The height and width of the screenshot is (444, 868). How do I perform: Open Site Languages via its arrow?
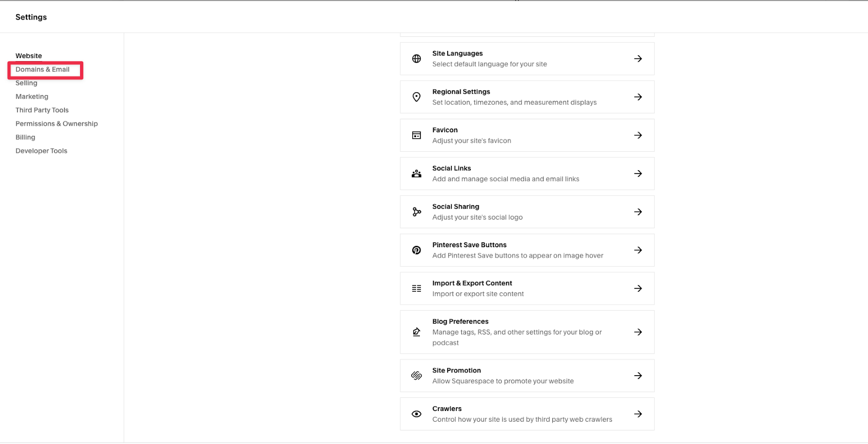click(x=638, y=59)
